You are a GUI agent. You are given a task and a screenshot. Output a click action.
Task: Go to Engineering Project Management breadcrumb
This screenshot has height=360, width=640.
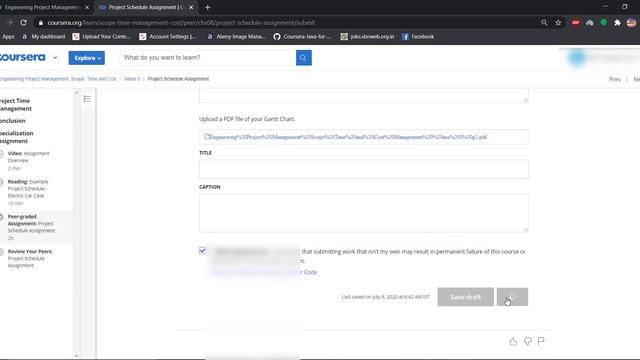coord(58,79)
